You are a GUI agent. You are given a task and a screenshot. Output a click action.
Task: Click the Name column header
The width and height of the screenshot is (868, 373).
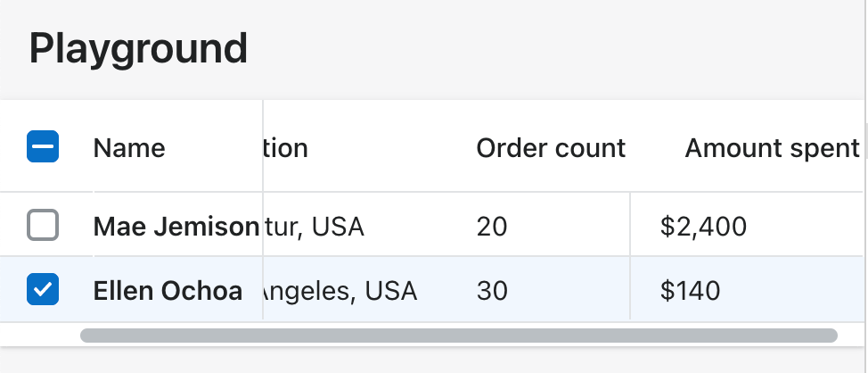click(129, 147)
